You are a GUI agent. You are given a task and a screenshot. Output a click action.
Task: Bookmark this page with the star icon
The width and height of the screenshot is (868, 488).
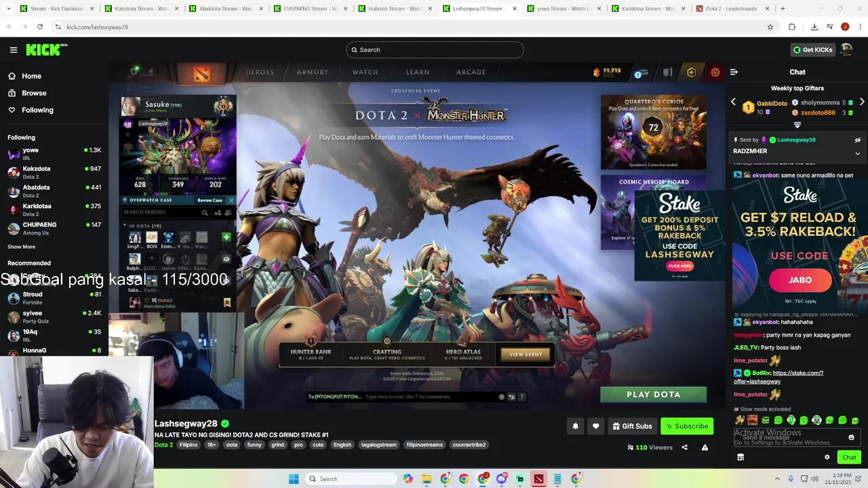pos(770,26)
